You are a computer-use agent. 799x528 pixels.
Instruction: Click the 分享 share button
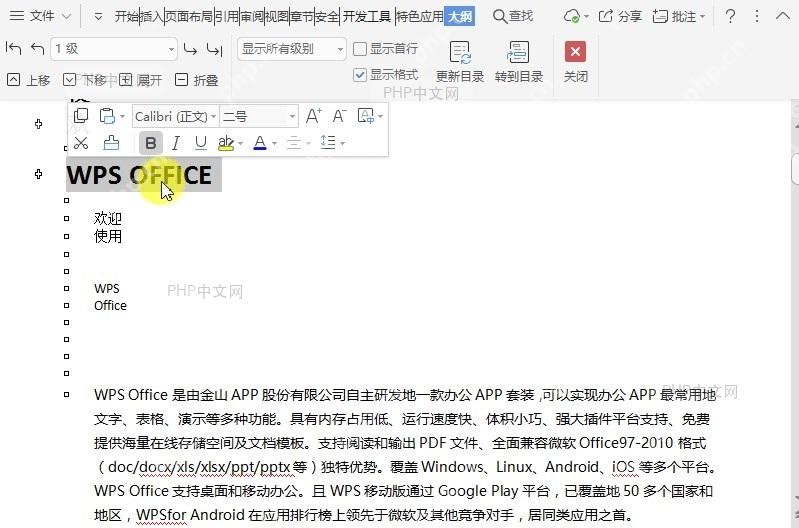(x=620, y=16)
